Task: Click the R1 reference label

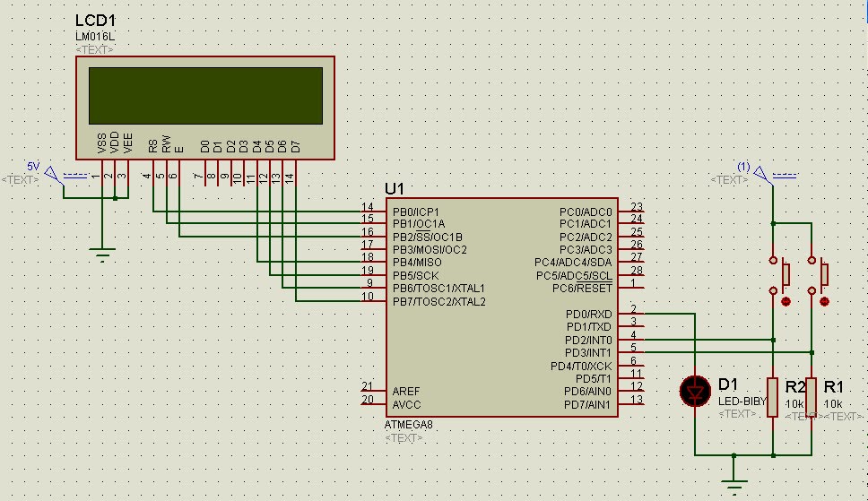Action: (x=834, y=386)
